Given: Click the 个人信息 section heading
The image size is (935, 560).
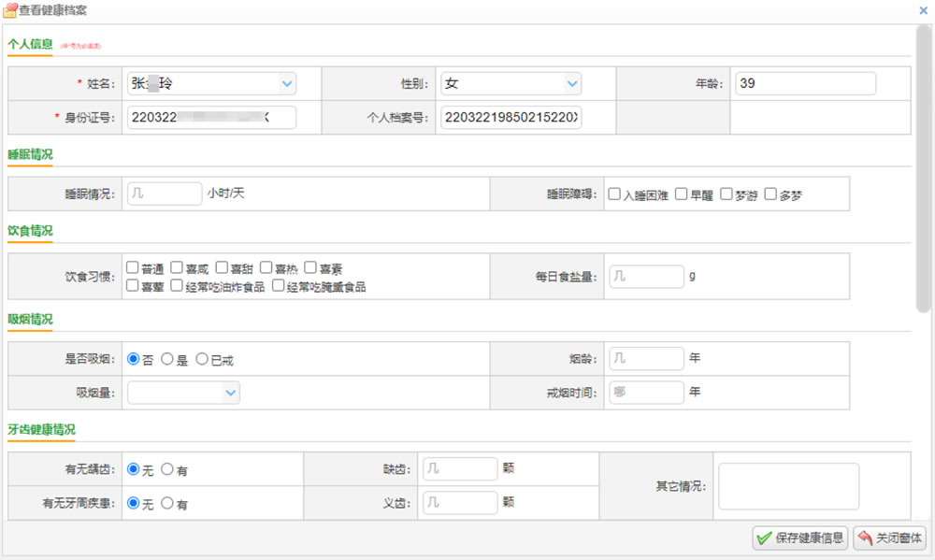Looking at the screenshot, I should 30,44.
